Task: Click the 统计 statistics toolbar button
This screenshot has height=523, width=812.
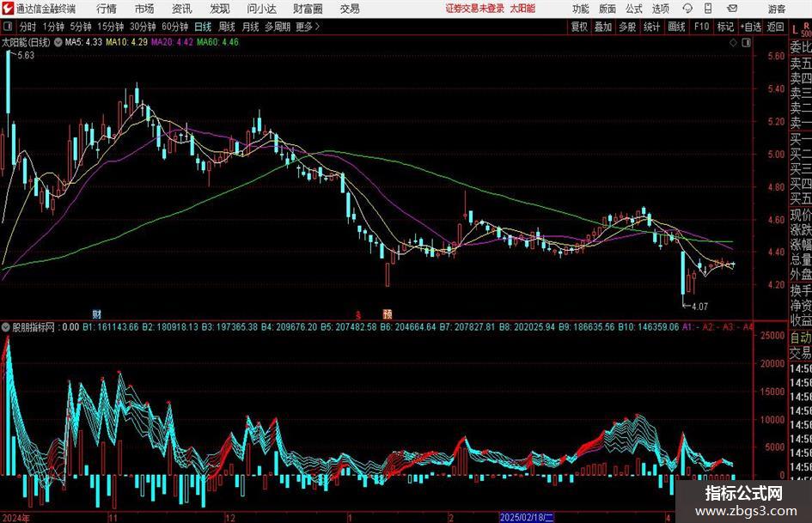Action: pos(651,27)
